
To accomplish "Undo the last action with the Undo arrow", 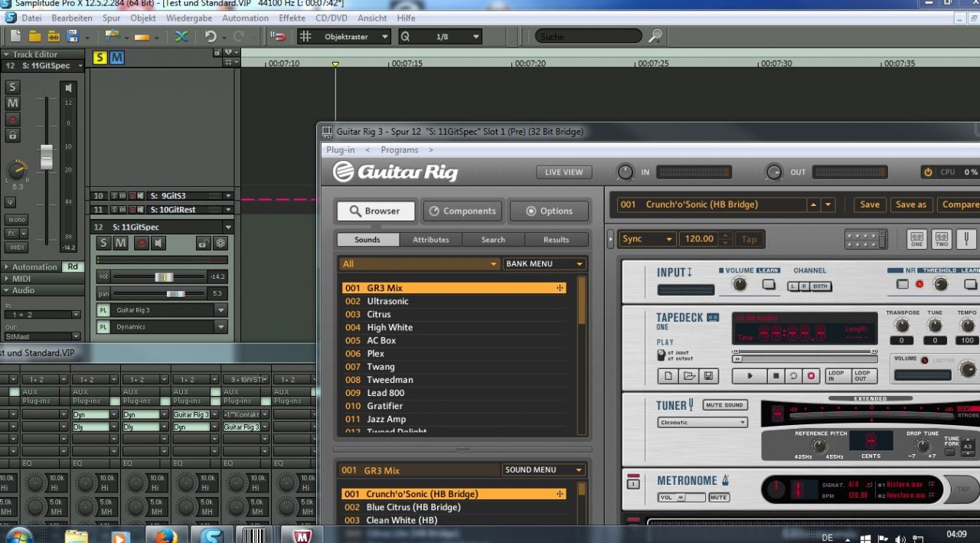I will click(x=210, y=36).
